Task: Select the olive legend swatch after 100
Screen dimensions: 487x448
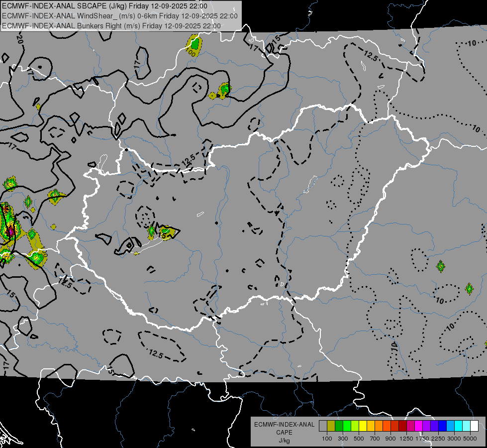Action: coord(331,426)
